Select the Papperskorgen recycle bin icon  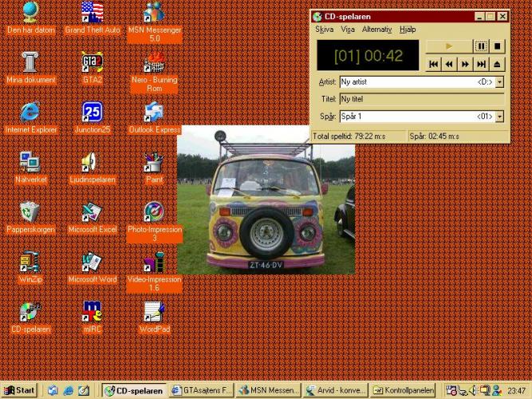pos(30,211)
